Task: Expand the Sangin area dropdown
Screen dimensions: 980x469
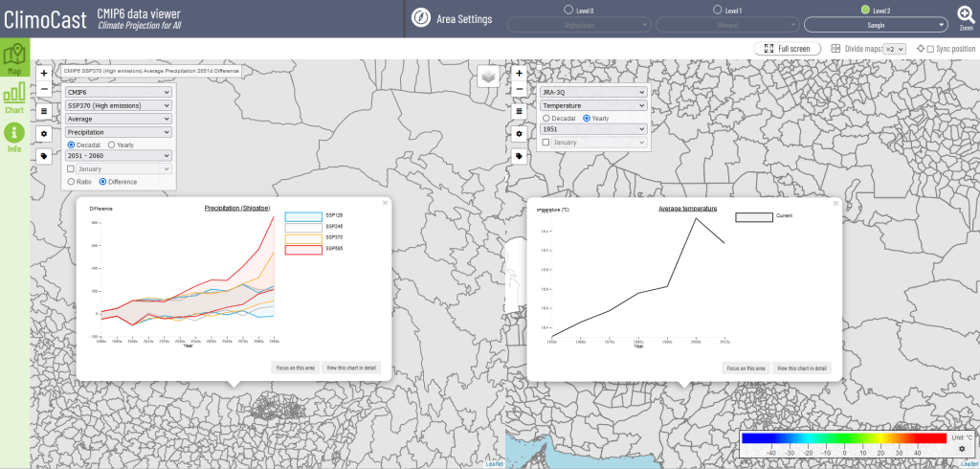Action: 875,25
